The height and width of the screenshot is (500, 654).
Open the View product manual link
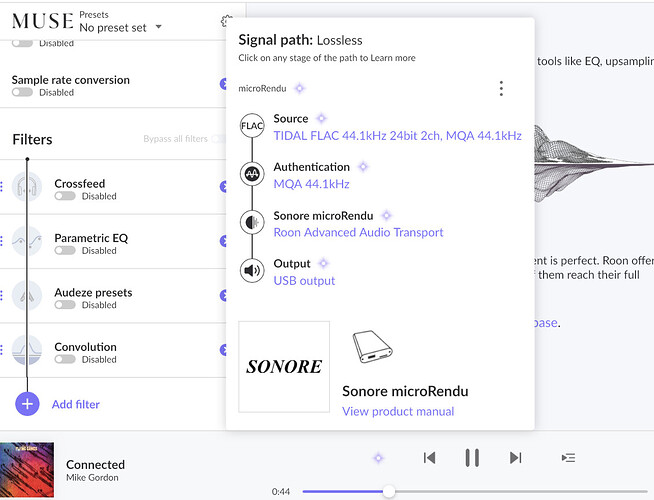click(x=398, y=411)
